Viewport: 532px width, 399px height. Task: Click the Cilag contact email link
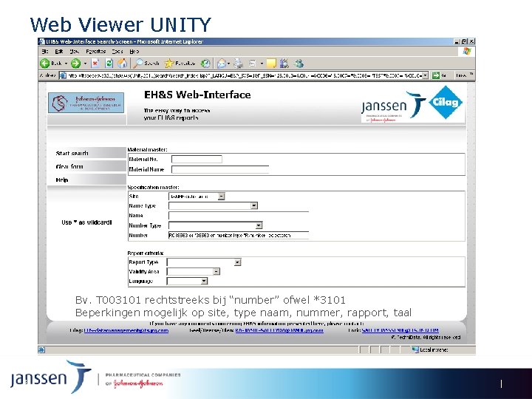point(126,330)
